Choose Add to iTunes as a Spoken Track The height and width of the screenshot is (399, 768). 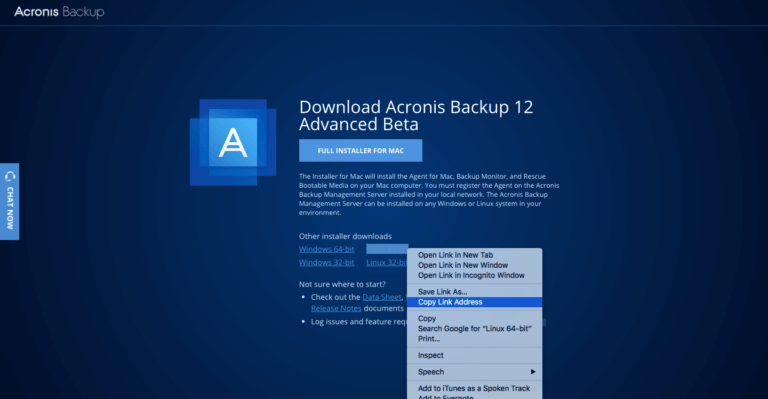pyautogui.click(x=475, y=388)
